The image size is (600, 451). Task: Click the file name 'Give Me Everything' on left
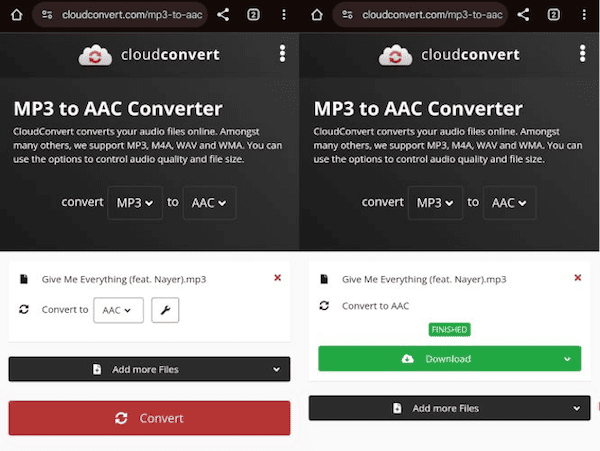(x=124, y=280)
